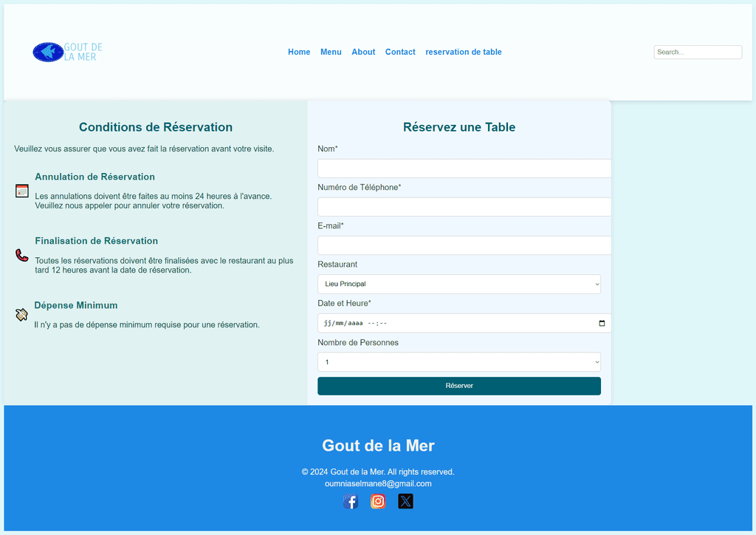Click the Conditions de Réservation heading
The image size is (756, 535).
tap(156, 127)
